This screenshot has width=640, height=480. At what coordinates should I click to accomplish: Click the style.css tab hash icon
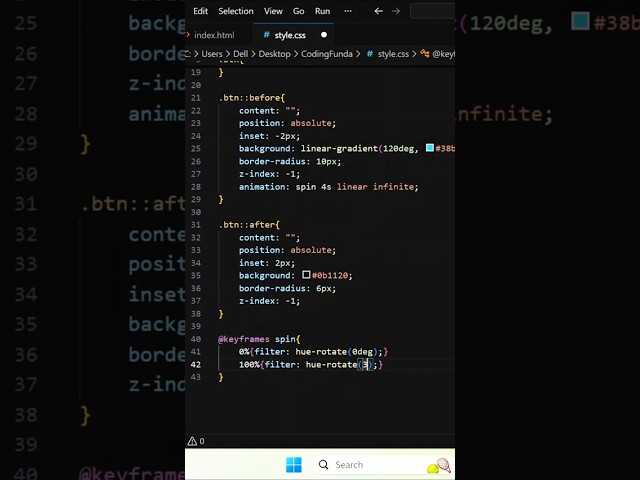pyautogui.click(x=266, y=35)
